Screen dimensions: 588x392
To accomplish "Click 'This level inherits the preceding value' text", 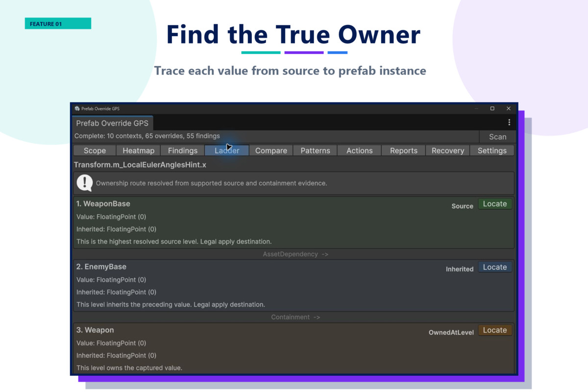I will (x=171, y=304).
